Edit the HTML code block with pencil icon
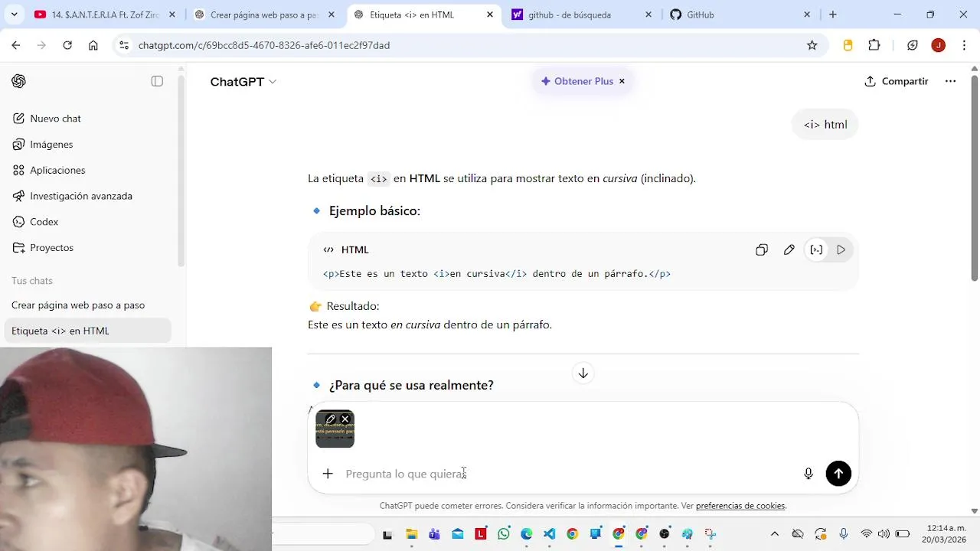 pyautogui.click(x=789, y=249)
